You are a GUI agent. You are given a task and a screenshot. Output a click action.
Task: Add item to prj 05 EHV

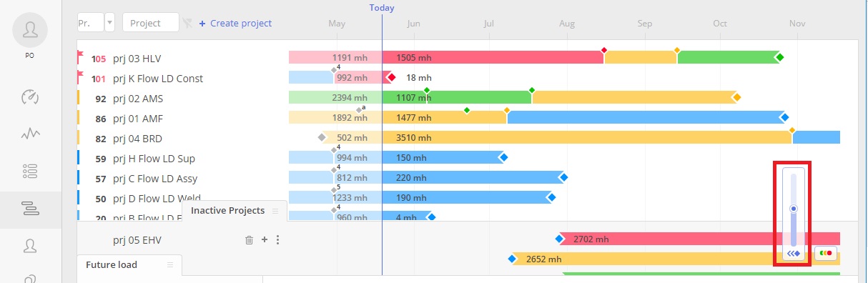coord(264,240)
